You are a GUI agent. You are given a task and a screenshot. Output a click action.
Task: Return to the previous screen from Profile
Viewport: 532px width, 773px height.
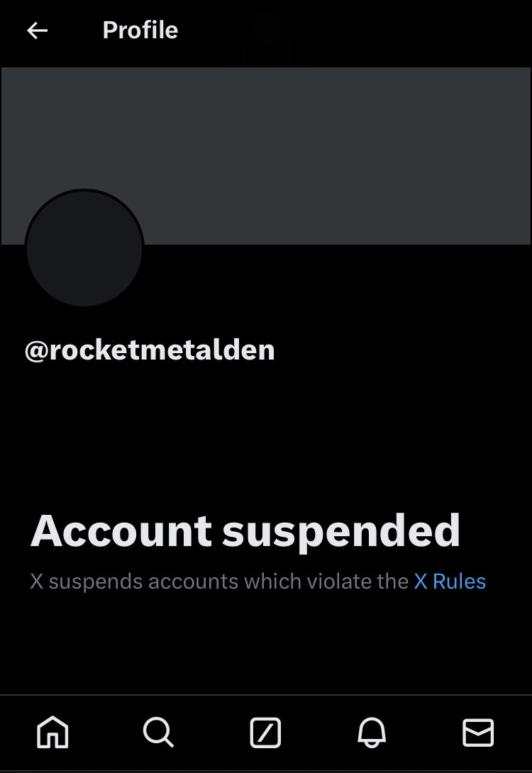point(37,30)
